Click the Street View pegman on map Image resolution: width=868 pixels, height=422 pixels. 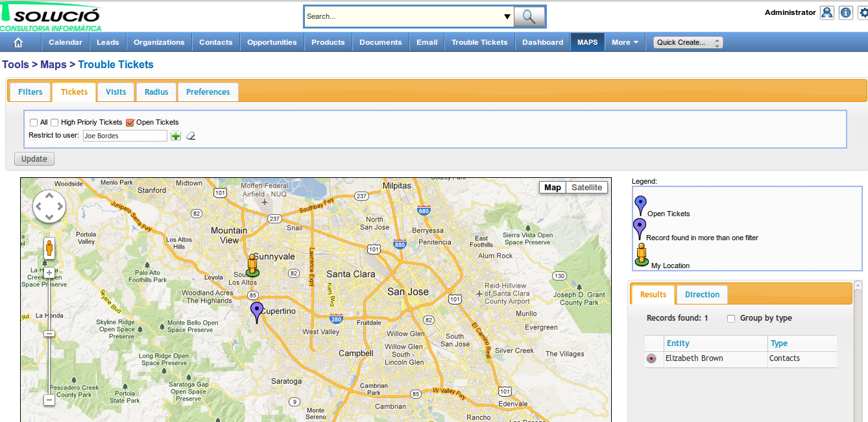pos(49,248)
